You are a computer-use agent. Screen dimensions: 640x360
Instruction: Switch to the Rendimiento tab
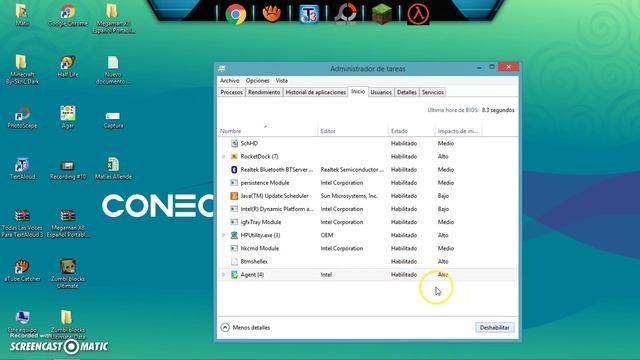[264, 92]
